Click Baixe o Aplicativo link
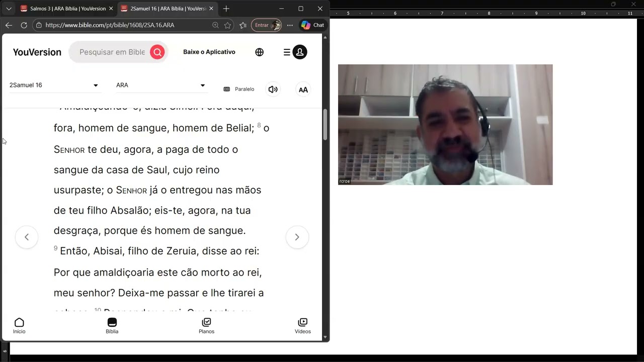This screenshot has height=362, width=644. point(209,52)
